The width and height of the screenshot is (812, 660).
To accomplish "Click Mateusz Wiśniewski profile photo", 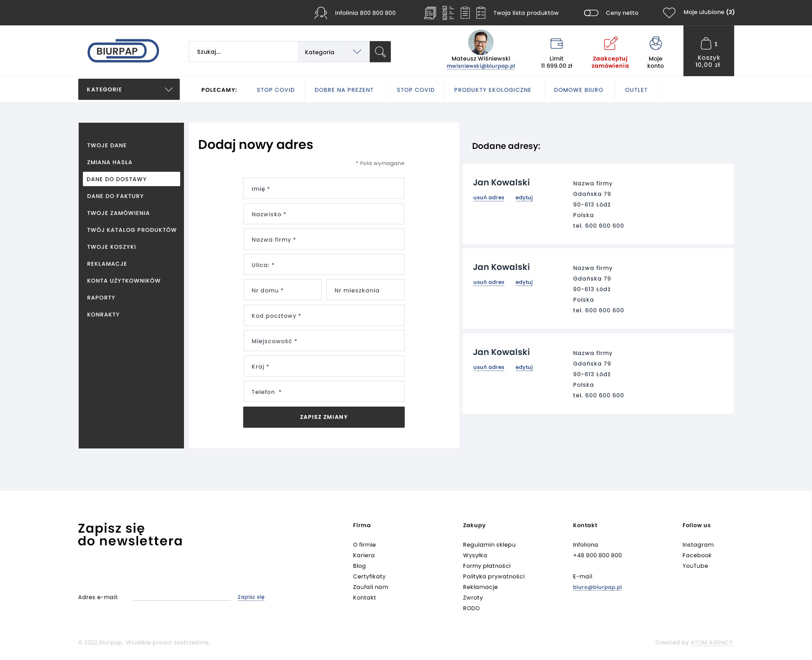I will 481,42.
